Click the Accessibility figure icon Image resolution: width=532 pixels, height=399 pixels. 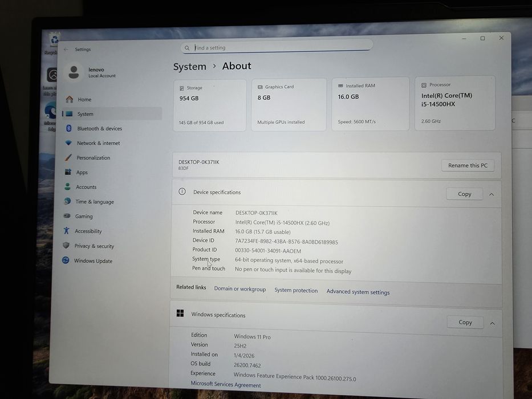[67, 231]
